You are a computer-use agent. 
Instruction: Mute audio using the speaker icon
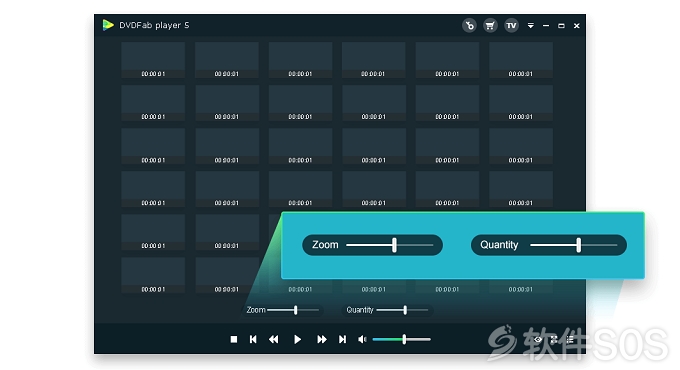362,339
